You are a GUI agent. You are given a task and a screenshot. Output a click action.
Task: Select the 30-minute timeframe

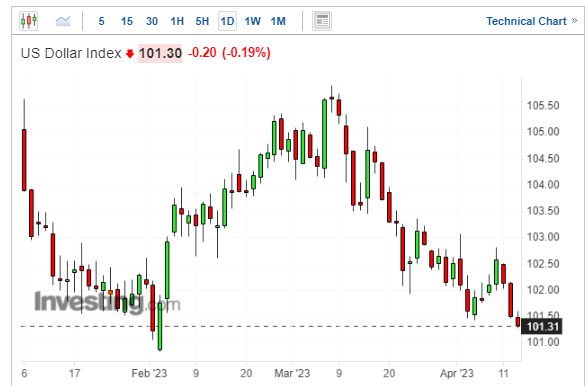[152, 21]
